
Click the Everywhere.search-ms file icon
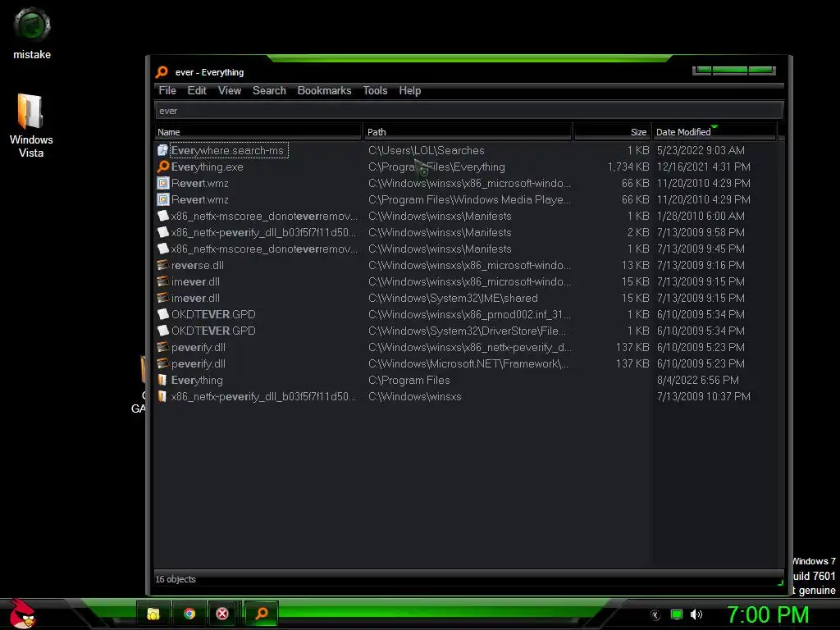coord(163,151)
